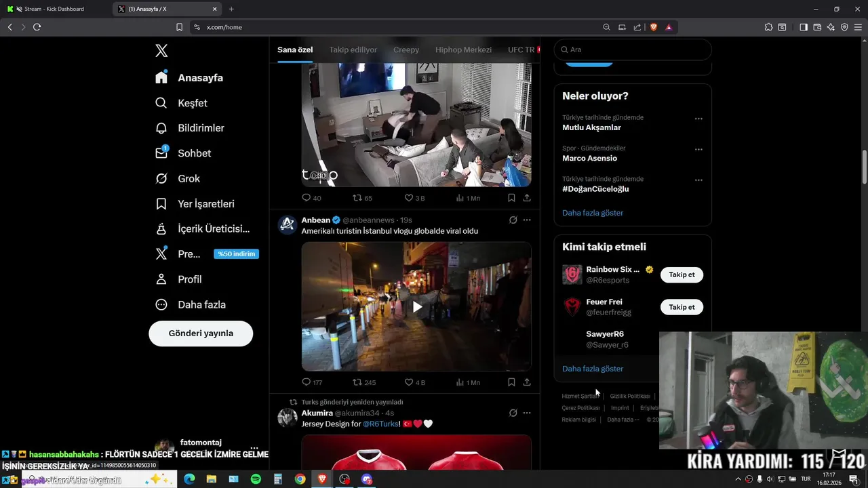The image size is (868, 488).
Task: Open İçerik Üreticisi creator studio
Action: pos(202,228)
